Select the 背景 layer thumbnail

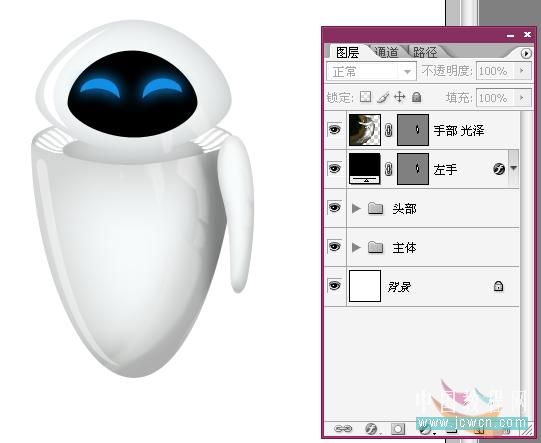click(365, 286)
